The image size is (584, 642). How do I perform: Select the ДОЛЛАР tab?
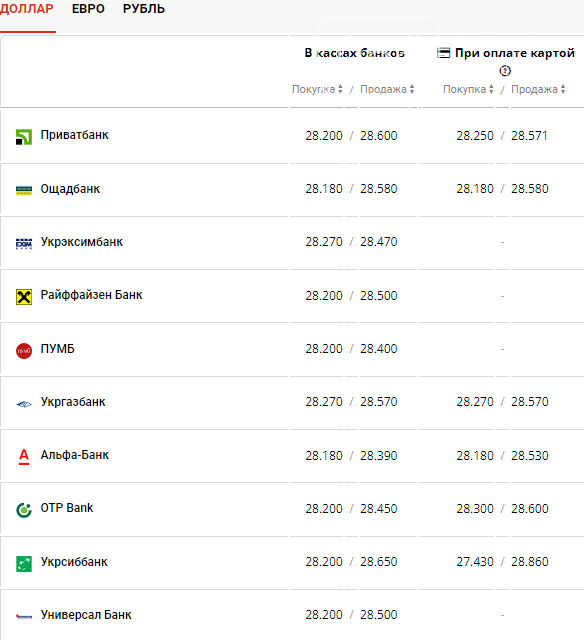pyautogui.click(x=27, y=9)
